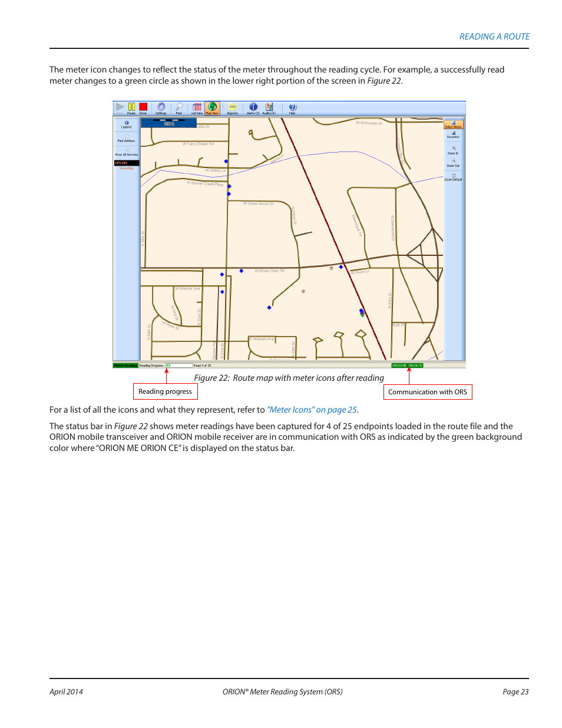This screenshot has width=562, height=728.
Task: Recenter the map
Action: click(453, 134)
